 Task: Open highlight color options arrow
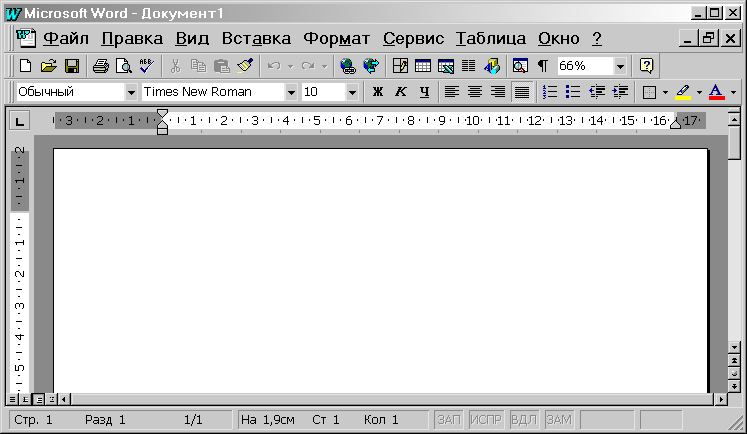pyautogui.click(x=699, y=92)
